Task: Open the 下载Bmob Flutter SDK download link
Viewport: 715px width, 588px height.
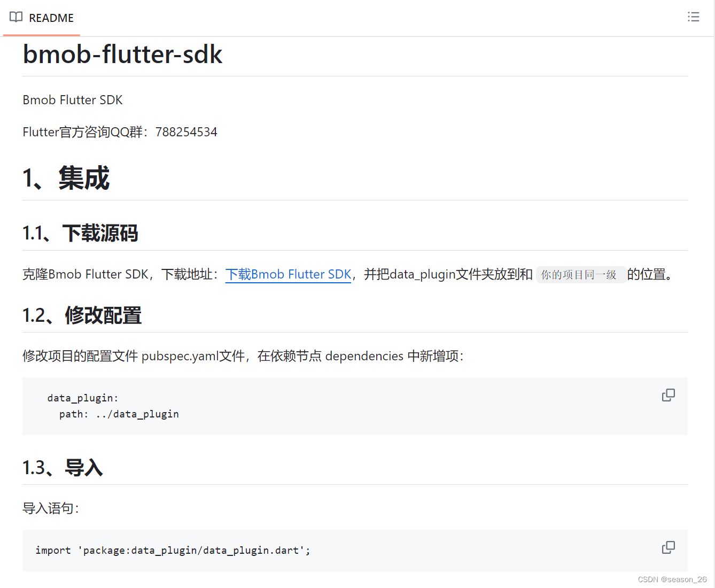Action: 287,274
